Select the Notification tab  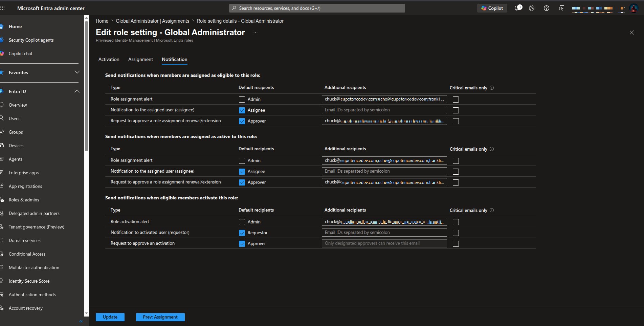coord(174,59)
